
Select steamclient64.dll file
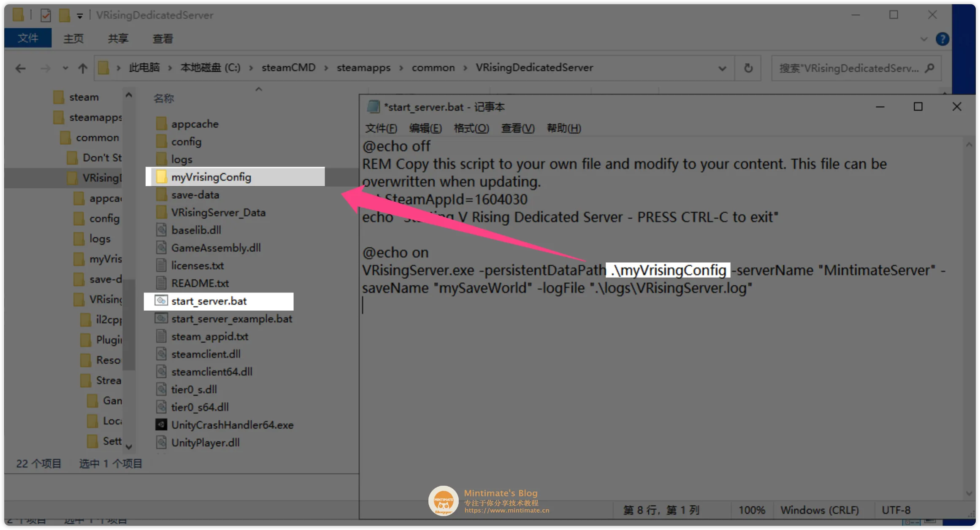pos(204,372)
